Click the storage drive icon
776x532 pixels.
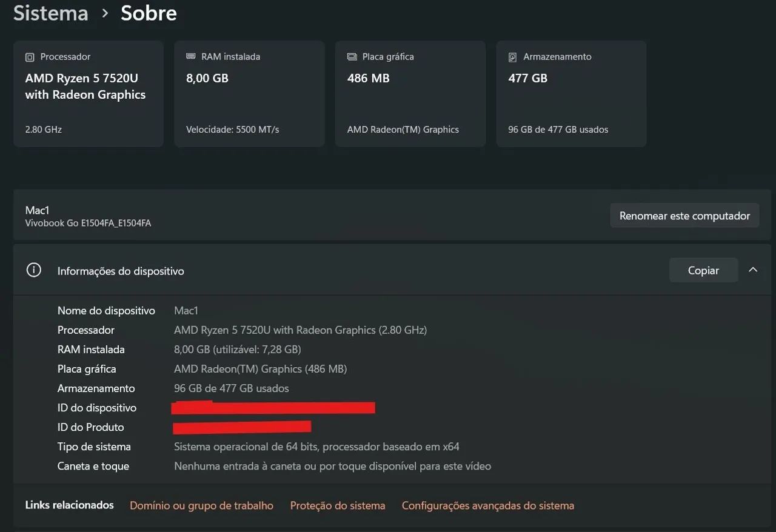click(512, 57)
